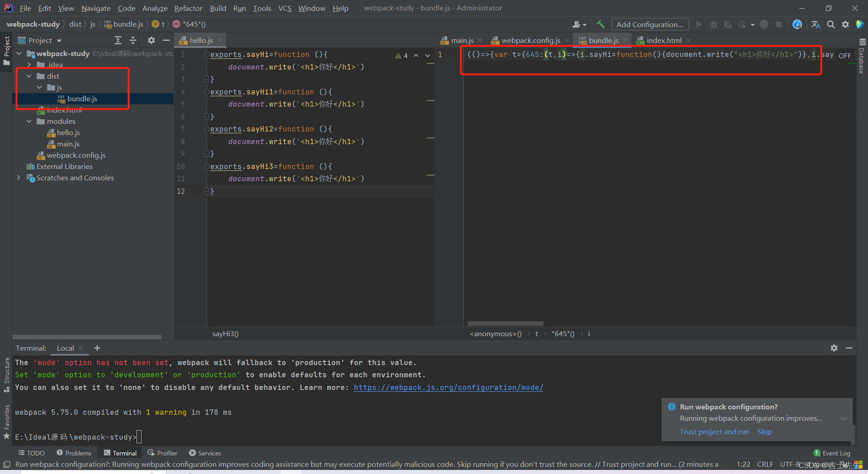The height and width of the screenshot is (474, 868).
Task: Add a new terminal session tab
Action: click(x=97, y=348)
